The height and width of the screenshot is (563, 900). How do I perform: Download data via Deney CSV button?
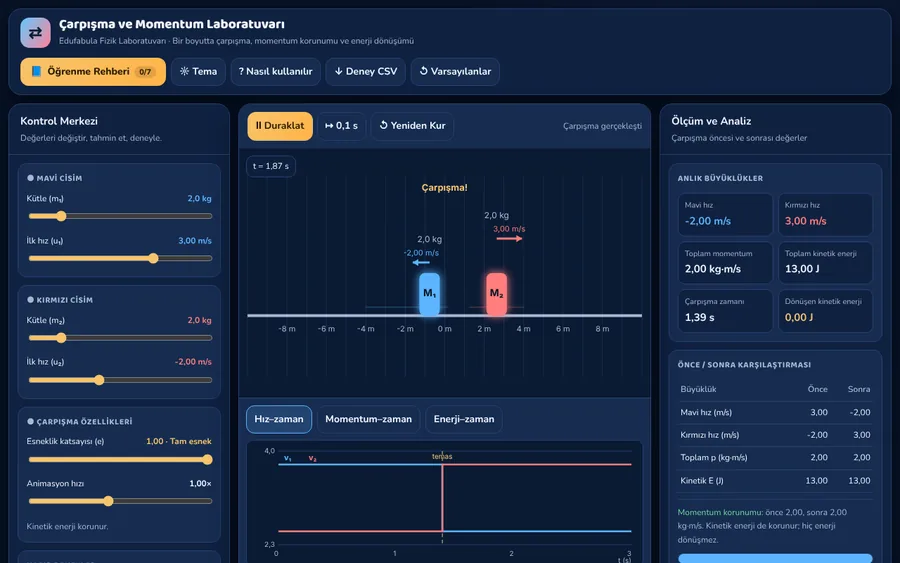(x=366, y=72)
